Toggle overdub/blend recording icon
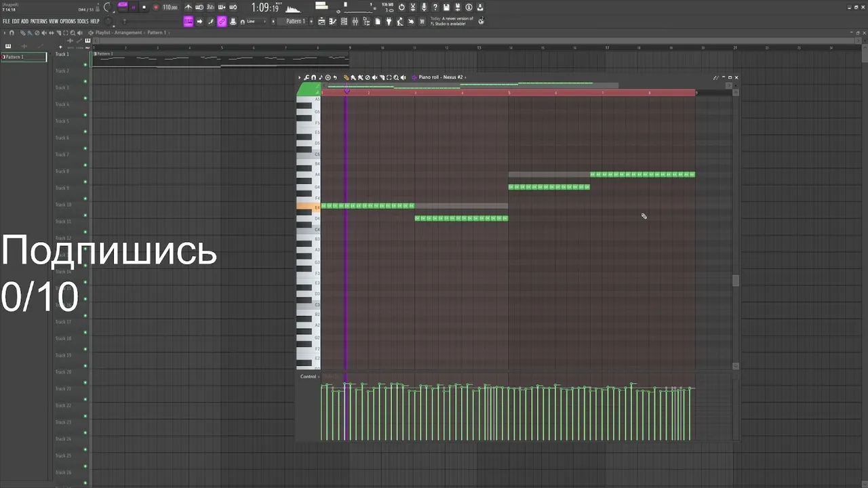Viewport: 868px width, 488px height. pos(222,7)
